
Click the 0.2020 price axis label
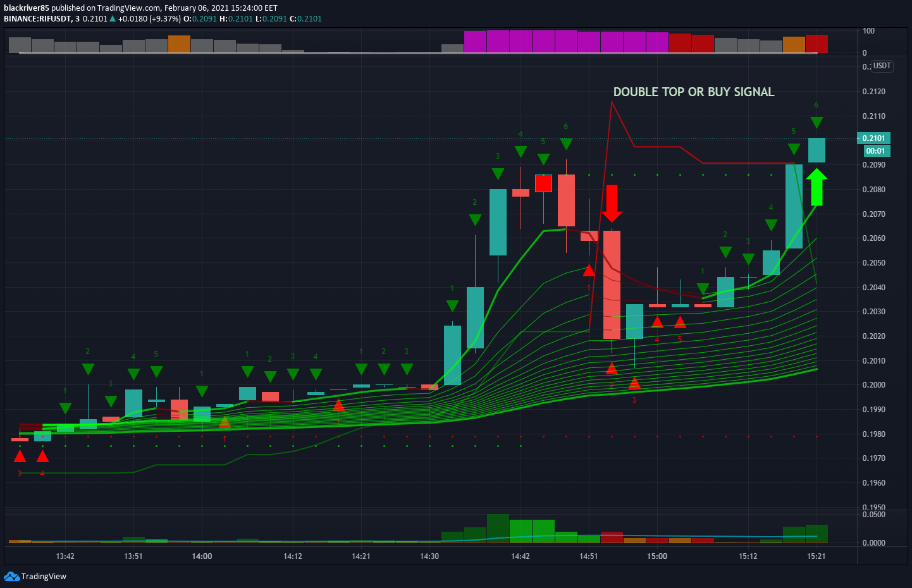tap(873, 336)
